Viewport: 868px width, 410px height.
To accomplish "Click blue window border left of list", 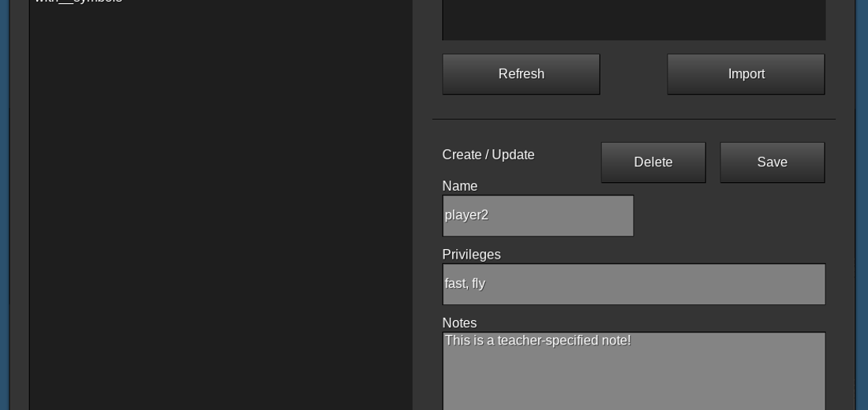I will [x=5, y=205].
